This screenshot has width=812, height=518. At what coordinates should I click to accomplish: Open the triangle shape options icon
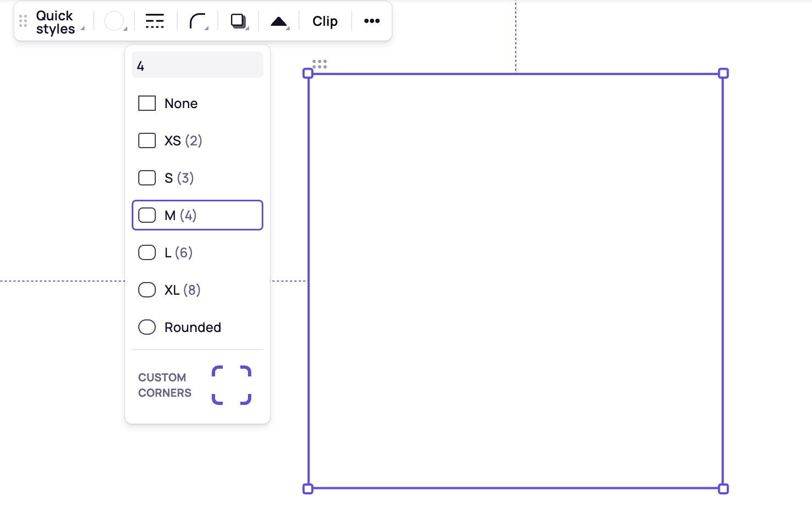coord(280,21)
